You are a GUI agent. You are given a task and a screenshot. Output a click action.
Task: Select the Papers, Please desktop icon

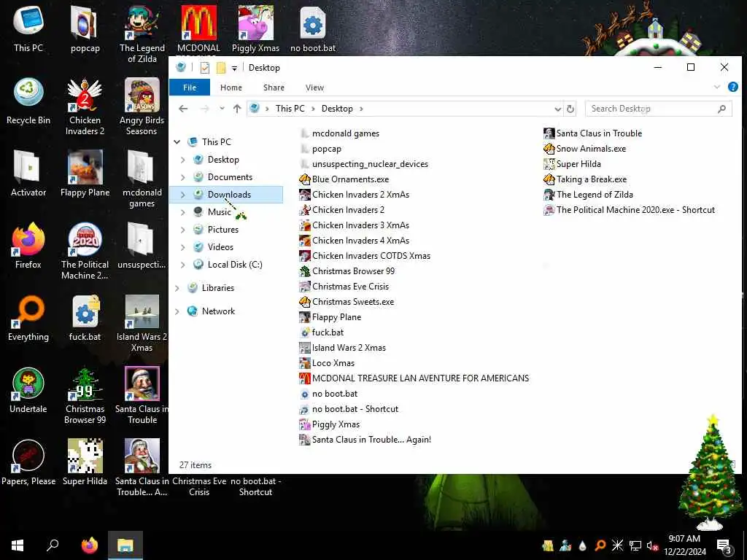point(28,462)
